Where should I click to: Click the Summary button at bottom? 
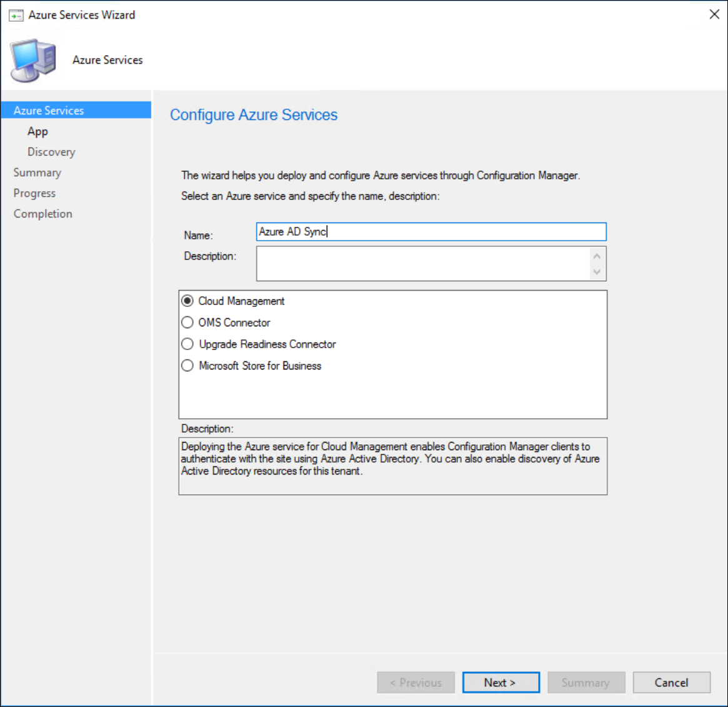586,683
